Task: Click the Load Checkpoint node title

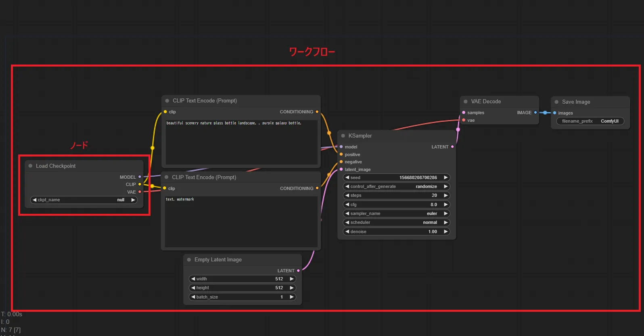Action: coord(56,166)
